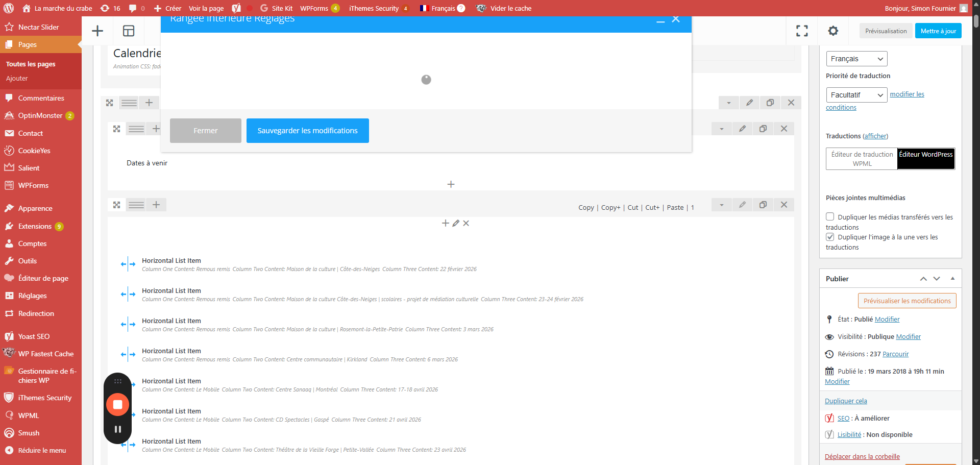
Task: Open WPForms in the top admin bar
Action: [x=314, y=8]
